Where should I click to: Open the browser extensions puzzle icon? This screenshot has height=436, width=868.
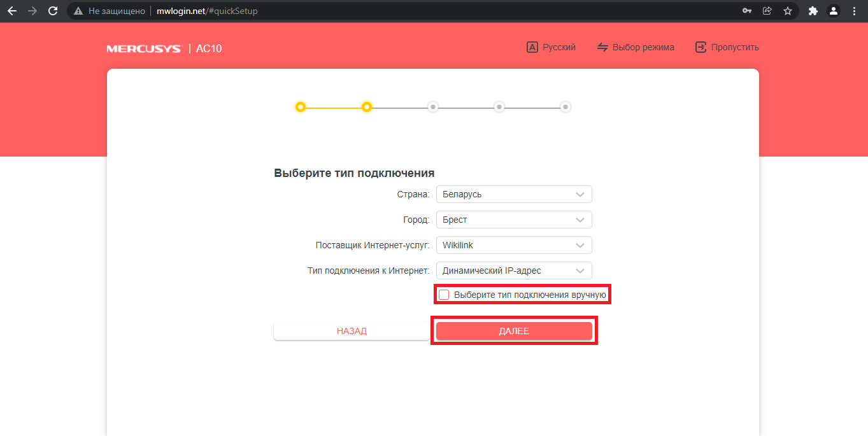pos(813,11)
